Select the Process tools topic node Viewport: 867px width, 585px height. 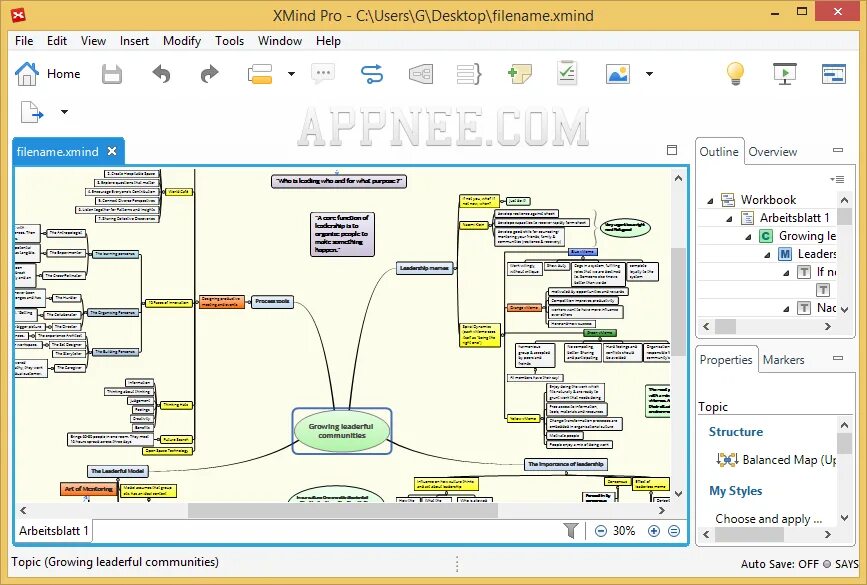coord(272,301)
